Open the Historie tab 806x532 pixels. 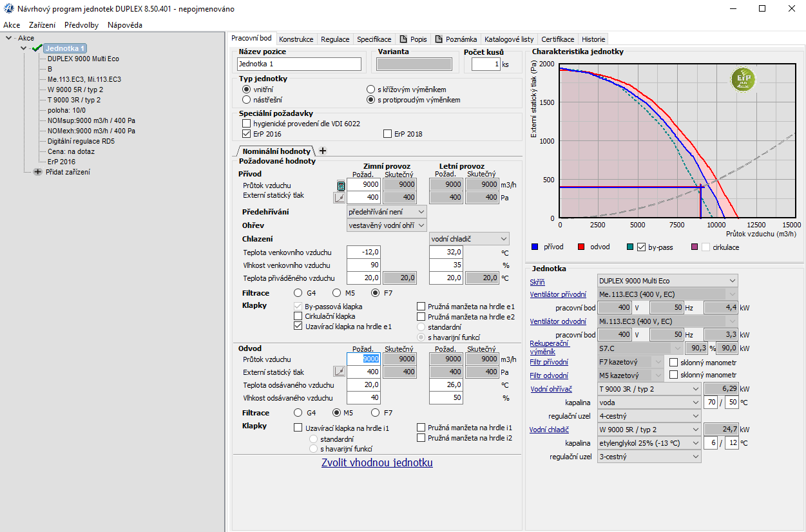click(593, 39)
